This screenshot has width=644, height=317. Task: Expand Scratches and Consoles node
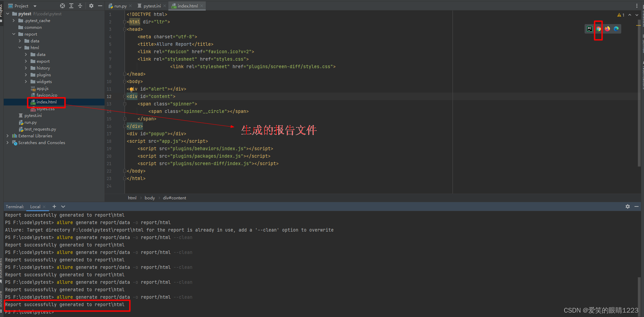pos(7,143)
